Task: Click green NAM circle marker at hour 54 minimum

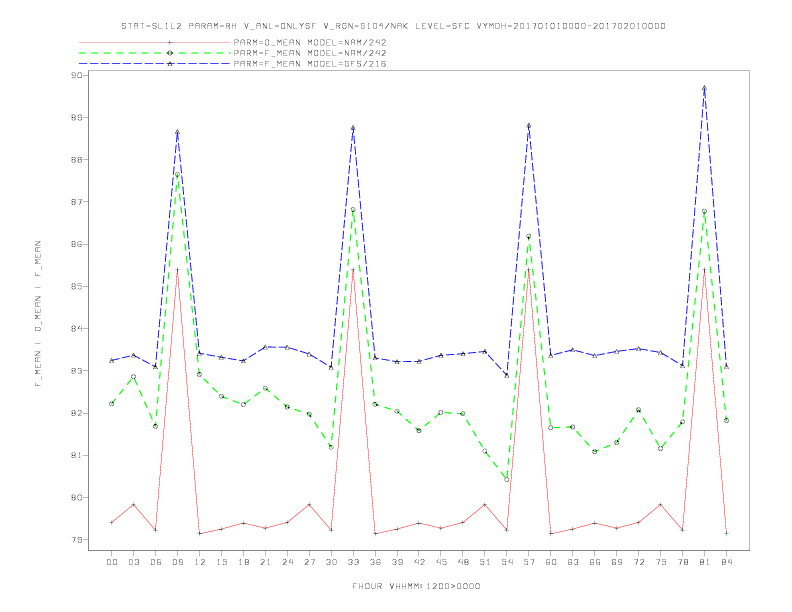Action: click(x=507, y=479)
